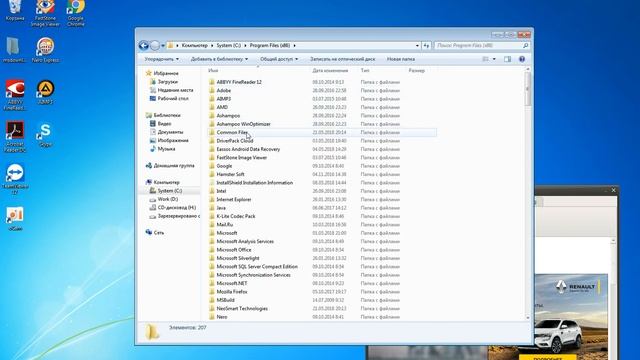Select System (C:) drive in navigation pane
This screenshot has height=360, width=640.
[x=170, y=191]
